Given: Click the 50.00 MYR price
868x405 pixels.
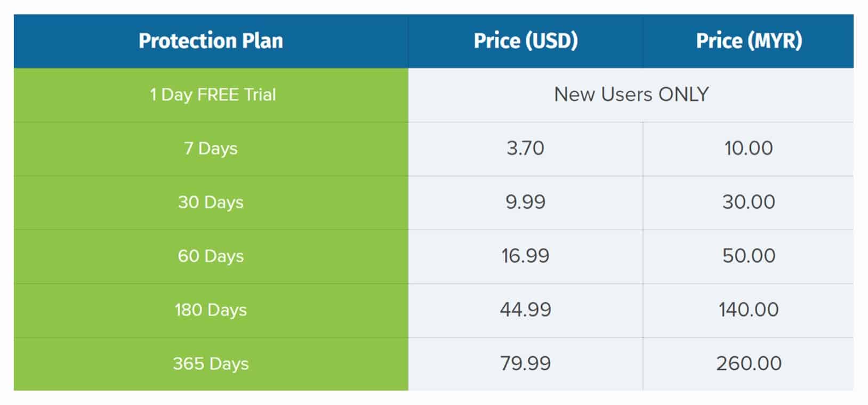Looking at the screenshot, I should click(x=749, y=256).
